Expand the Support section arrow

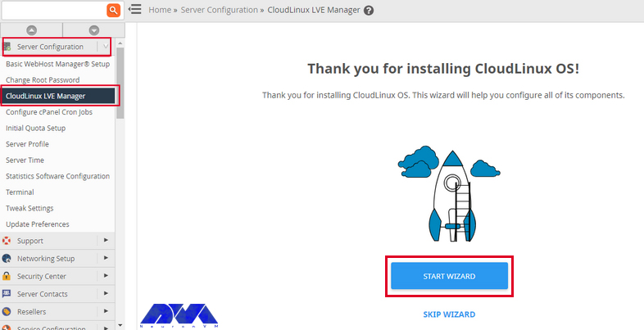coord(106,241)
